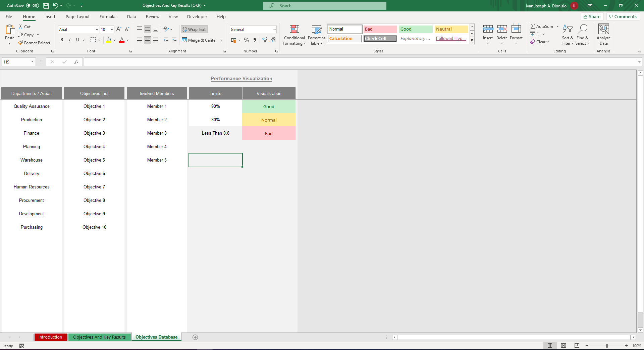This screenshot has height=350, width=644.
Task: Click the Borders icon
Action: 93,40
